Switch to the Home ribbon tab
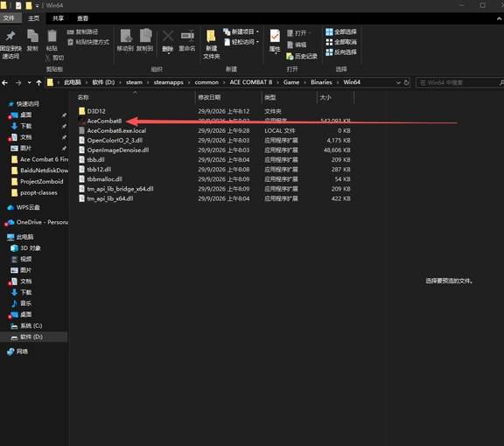504x446 pixels. 33,18
